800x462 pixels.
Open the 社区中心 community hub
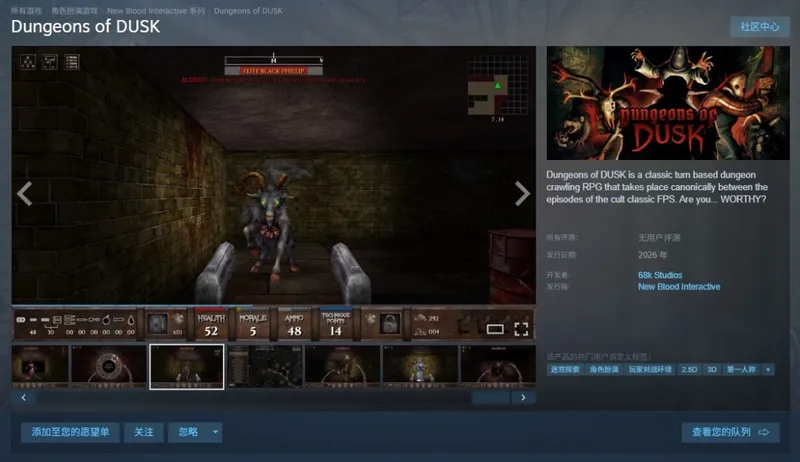[x=760, y=27]
